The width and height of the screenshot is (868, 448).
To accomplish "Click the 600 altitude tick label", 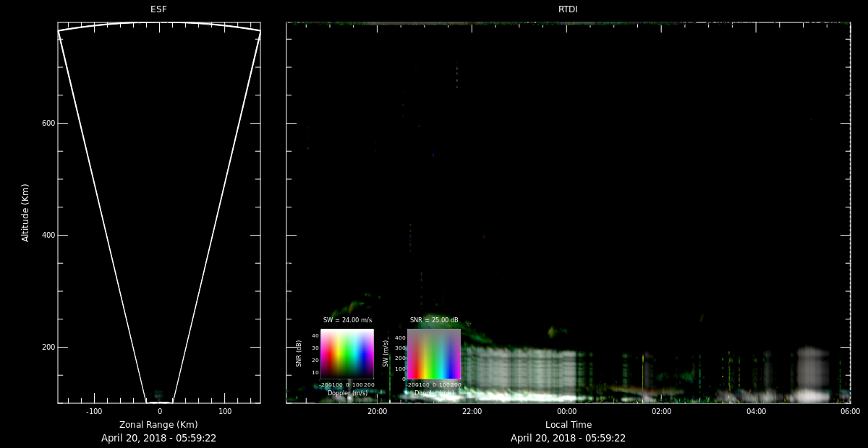I will 48,124.
